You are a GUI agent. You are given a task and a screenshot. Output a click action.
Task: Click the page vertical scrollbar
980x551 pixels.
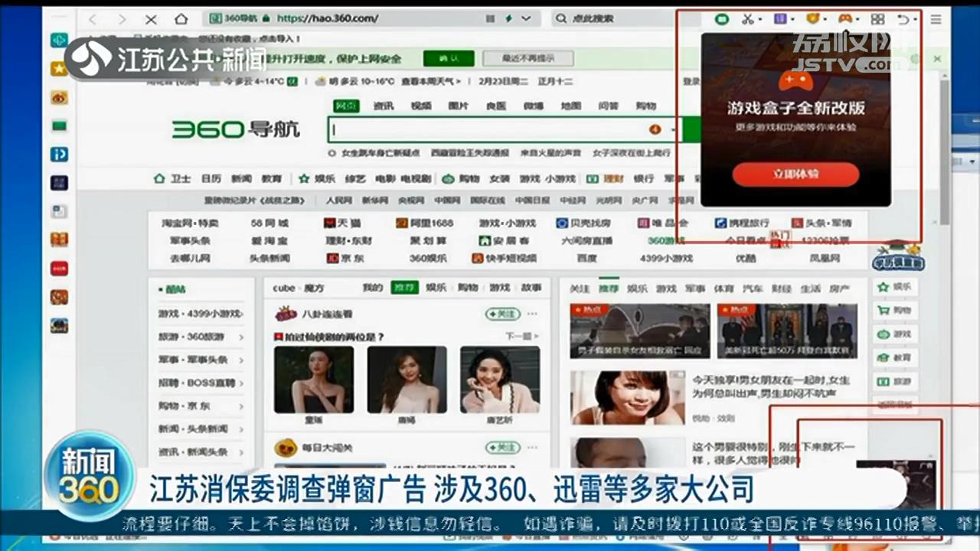point(945,153)
